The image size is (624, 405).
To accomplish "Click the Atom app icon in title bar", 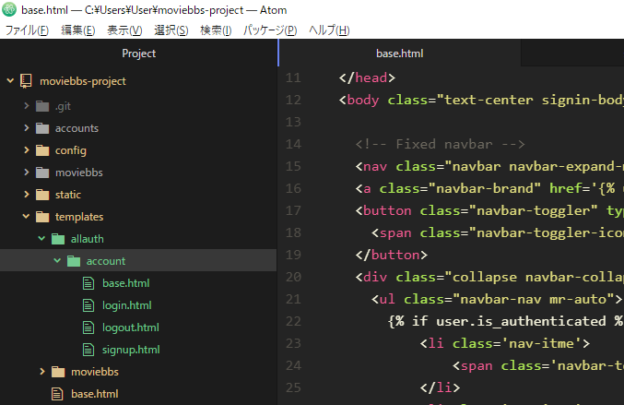I will 10,9.
